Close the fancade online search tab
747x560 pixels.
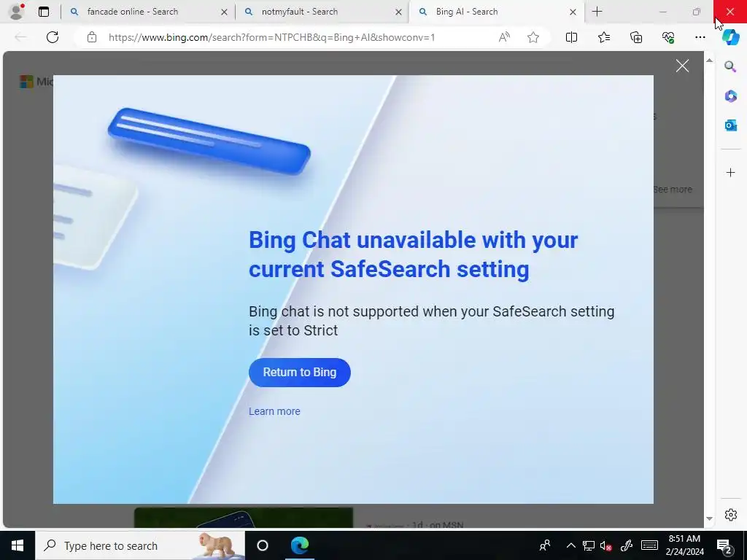click(x=224, y=12)
